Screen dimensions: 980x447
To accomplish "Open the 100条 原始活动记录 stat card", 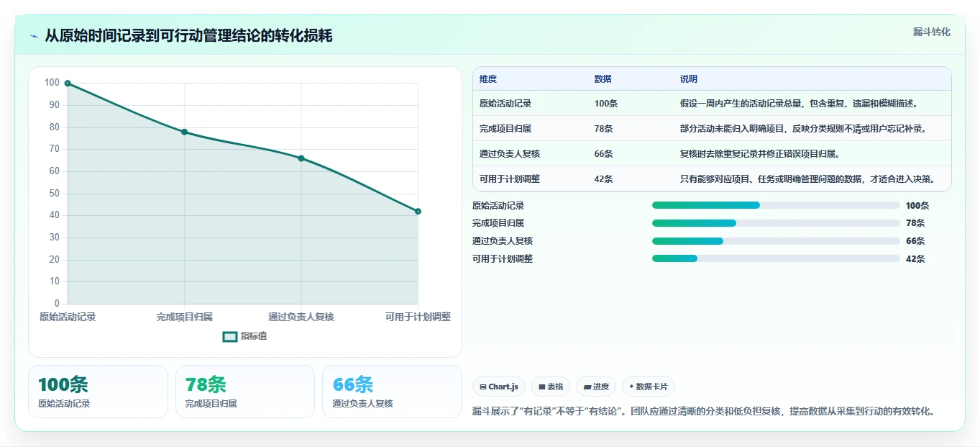I will pyautogui.click(x=98, y=392).
